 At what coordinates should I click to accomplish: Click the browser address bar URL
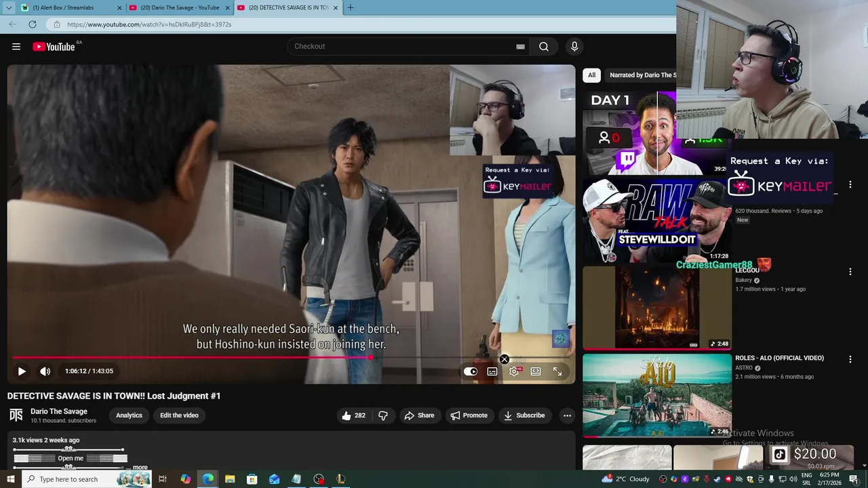click(x=149, y=24)
